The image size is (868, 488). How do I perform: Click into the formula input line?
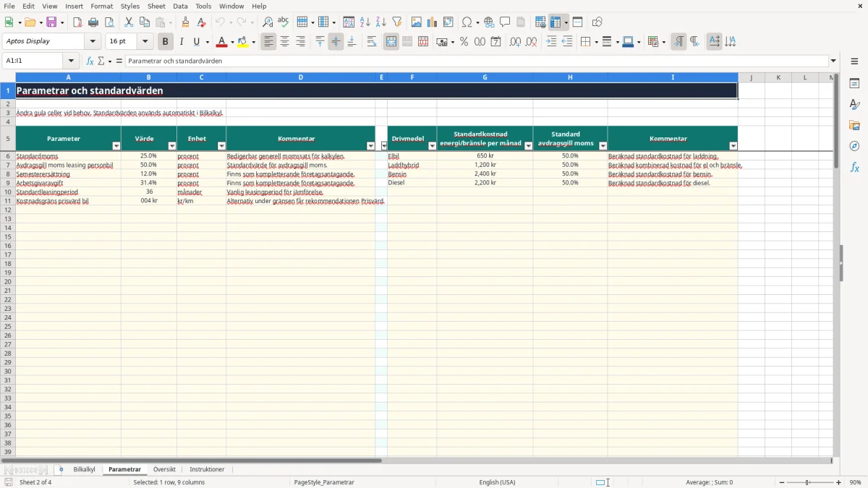point(476,61)
